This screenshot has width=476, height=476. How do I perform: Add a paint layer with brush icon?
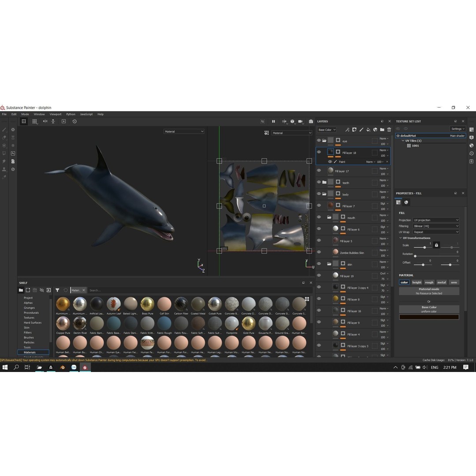[x=361, y=130]
